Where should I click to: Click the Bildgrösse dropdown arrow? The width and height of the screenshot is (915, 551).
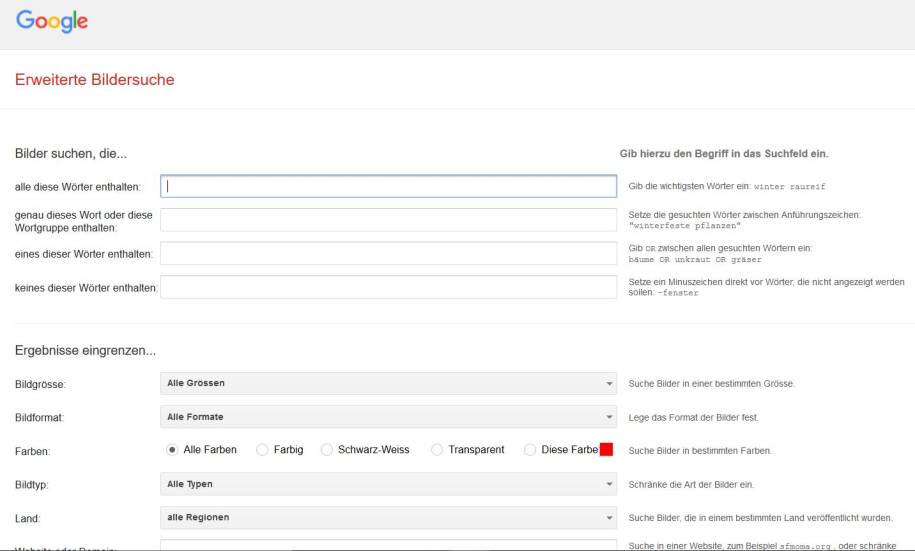610,384
